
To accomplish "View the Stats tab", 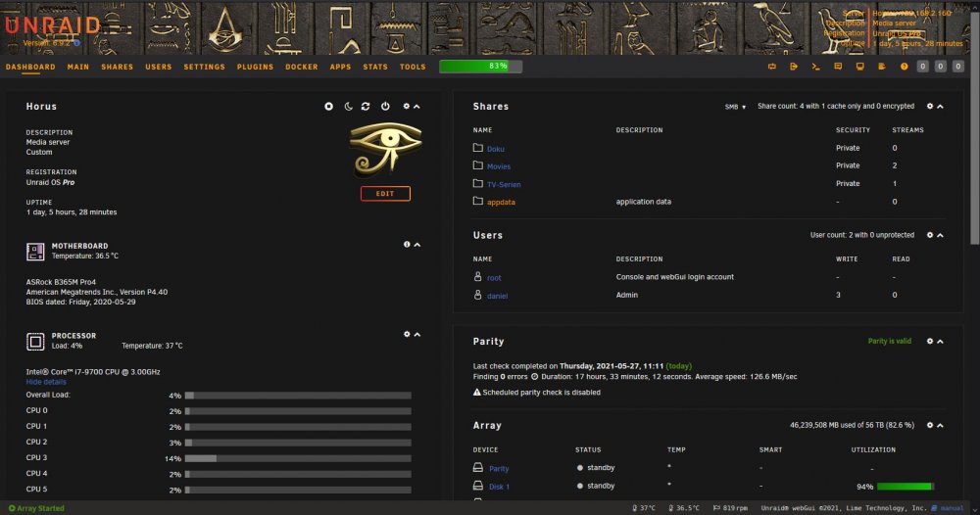I will pyautogui.click(x=375, y=67).
